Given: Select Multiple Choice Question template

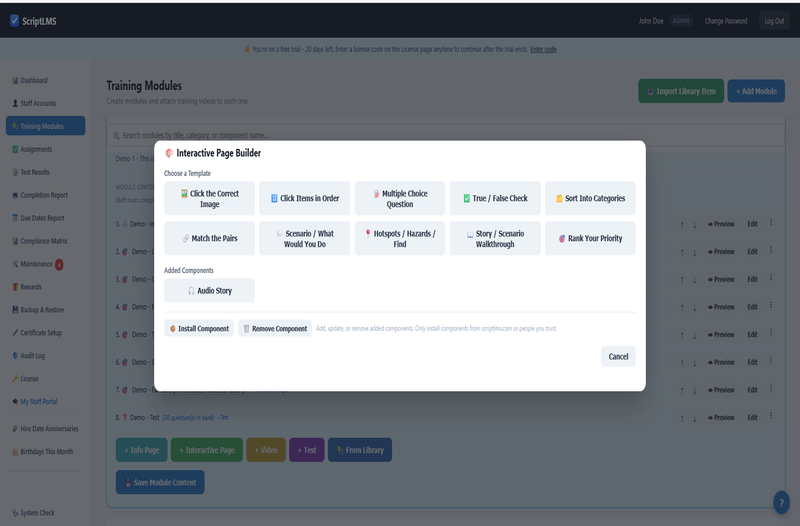Looking at the screenshot, I should (x=399, y=198).
